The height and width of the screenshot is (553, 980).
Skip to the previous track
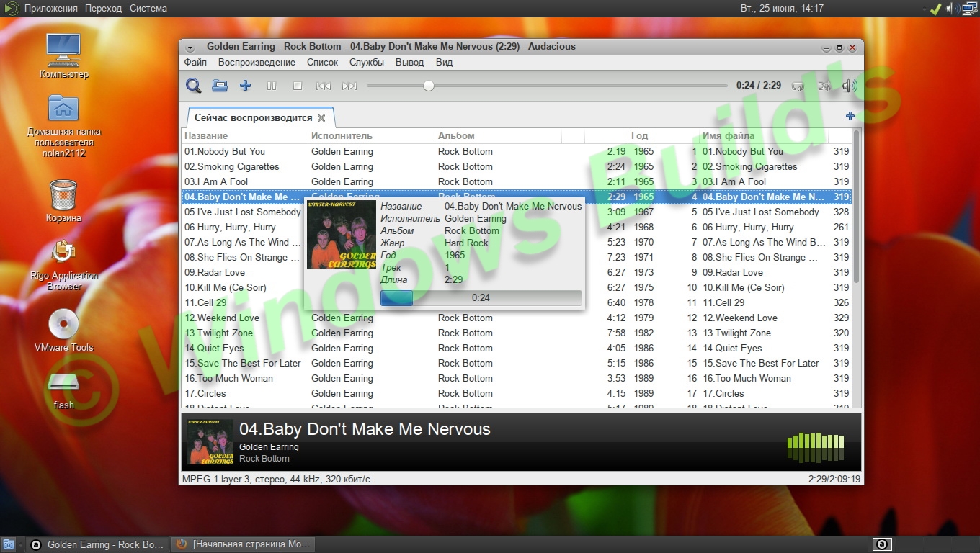(324, 86)
